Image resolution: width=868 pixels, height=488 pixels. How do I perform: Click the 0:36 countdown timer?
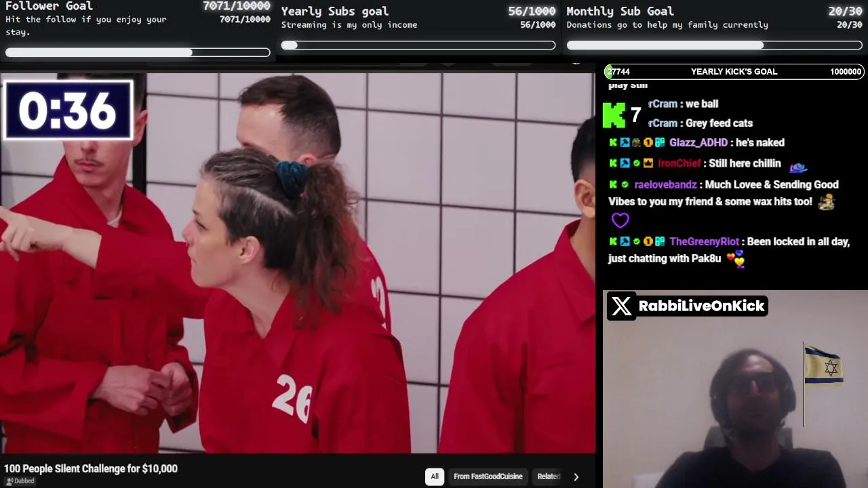[68, 110]
